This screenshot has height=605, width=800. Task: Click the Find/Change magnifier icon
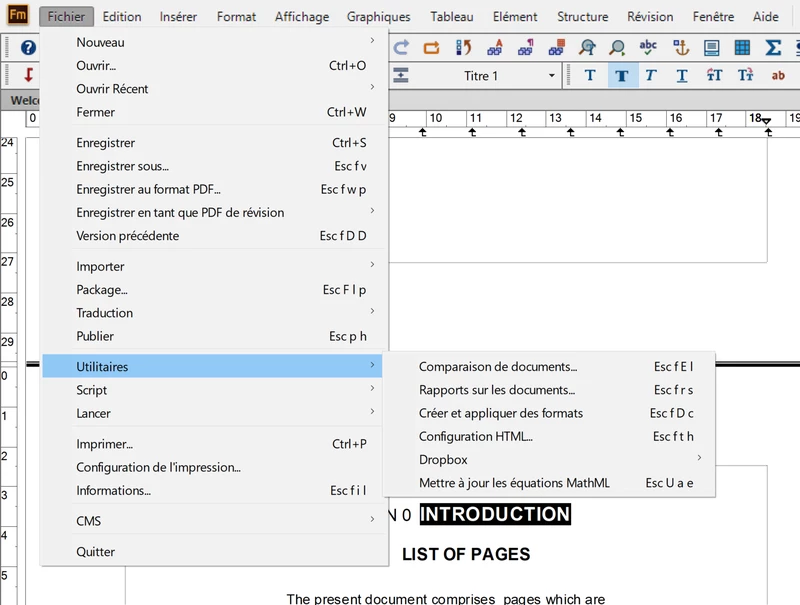click(587, 47)
